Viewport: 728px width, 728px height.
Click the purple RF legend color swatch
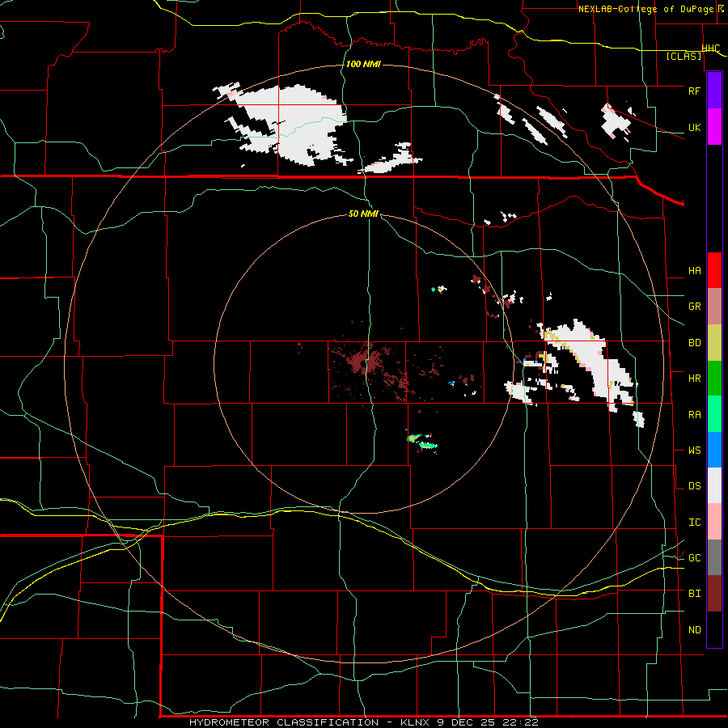(x=714, y=91)
